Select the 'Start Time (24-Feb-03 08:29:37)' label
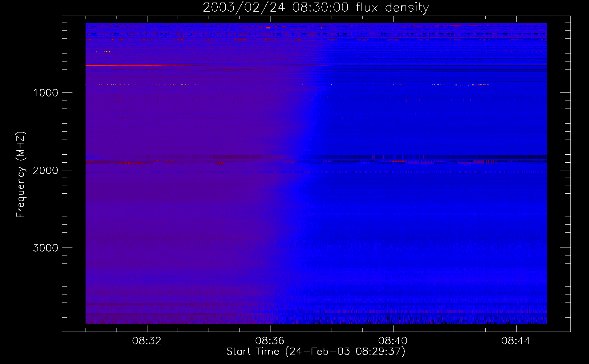This screenshot has width=589, height=364. pyautogui.click(x=316, y=352)
